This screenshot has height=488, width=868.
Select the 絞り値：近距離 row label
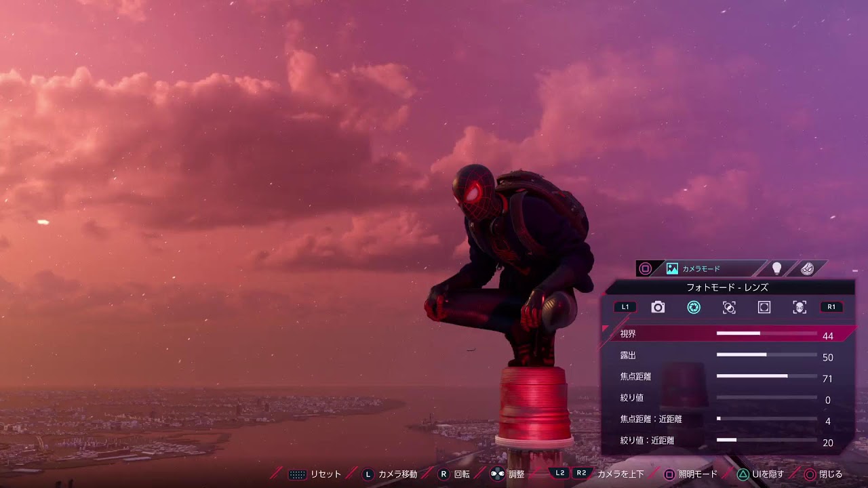[647, 441]
